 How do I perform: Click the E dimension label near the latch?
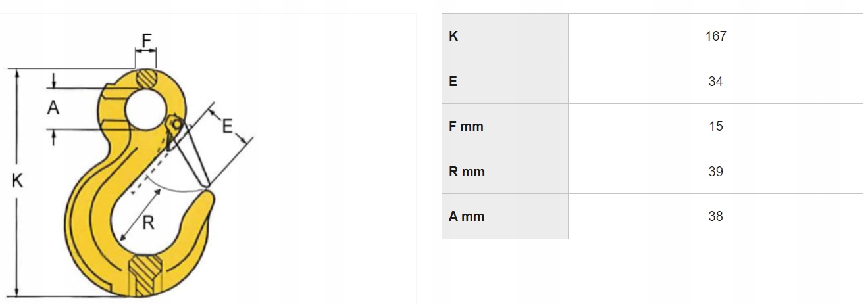228,125
